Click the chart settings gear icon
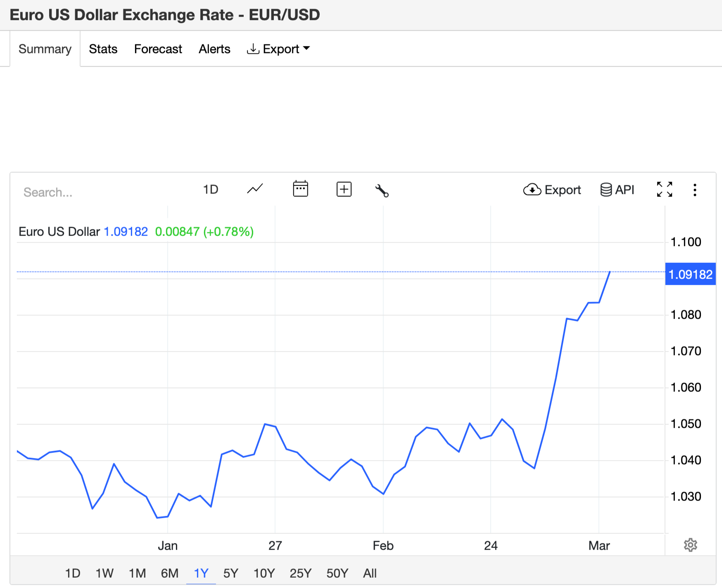722x588 pixels. click(690, 545)
